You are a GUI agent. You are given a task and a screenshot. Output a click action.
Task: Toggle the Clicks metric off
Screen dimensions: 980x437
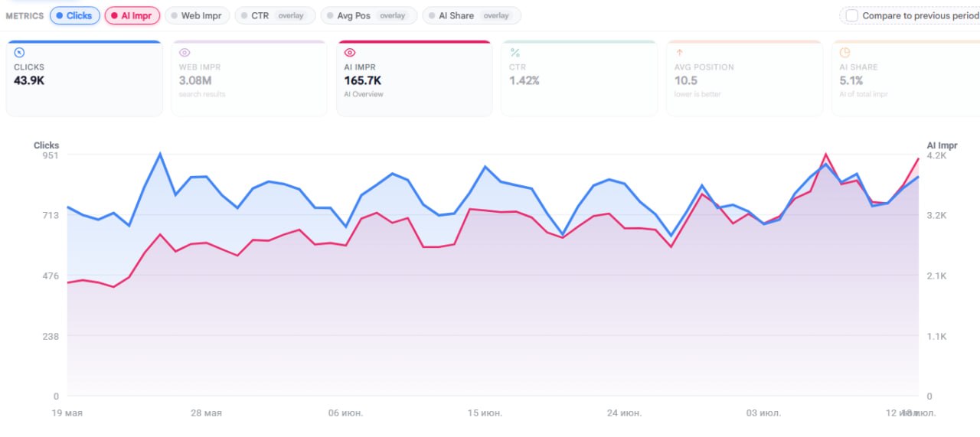click(75, 15)
